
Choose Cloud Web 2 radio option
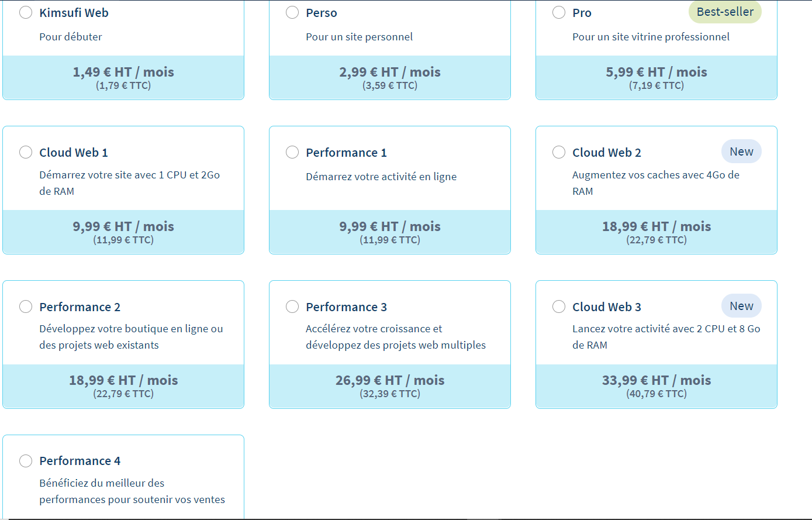(559, 153)
